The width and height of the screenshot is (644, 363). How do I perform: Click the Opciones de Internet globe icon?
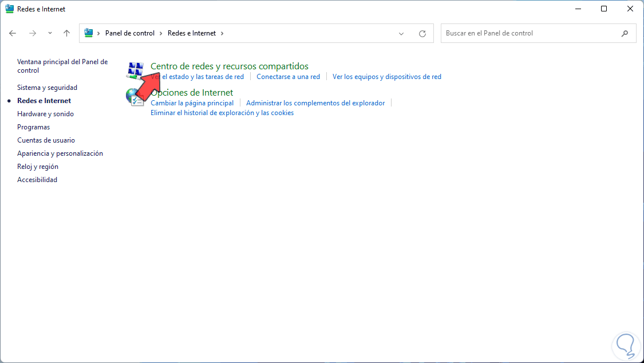[x=135, y=97]
